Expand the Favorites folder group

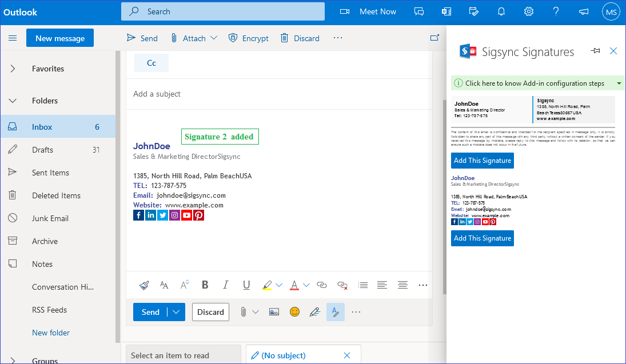point(13,69)
